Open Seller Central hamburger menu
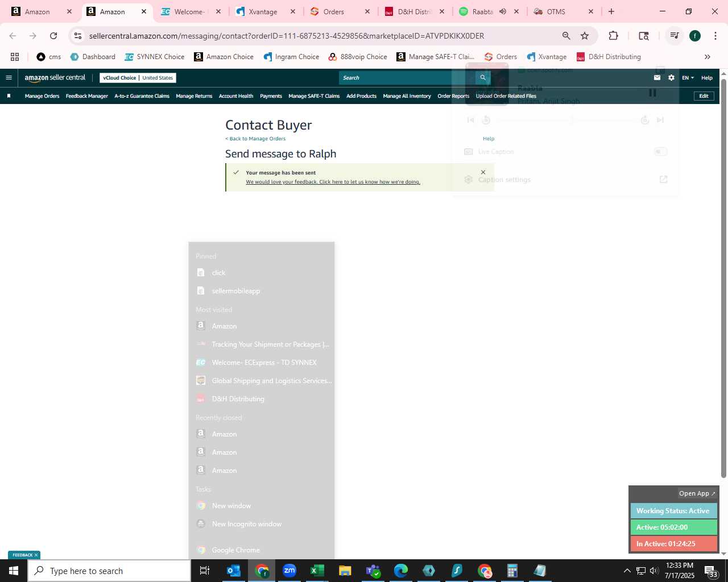Screen dimensions: 728x582 pos(9,78)
